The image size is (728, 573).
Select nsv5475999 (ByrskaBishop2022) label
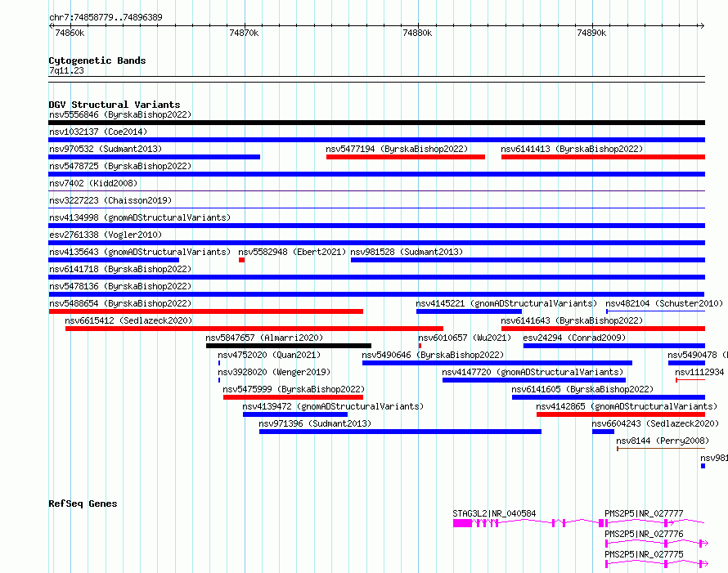pos(294,389)
